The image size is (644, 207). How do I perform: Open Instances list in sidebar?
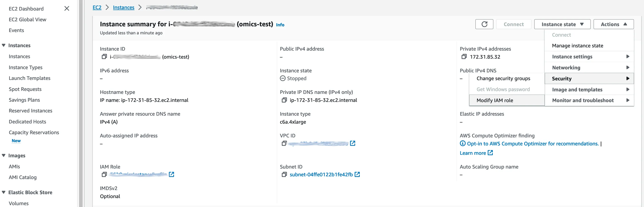[19, 57]
